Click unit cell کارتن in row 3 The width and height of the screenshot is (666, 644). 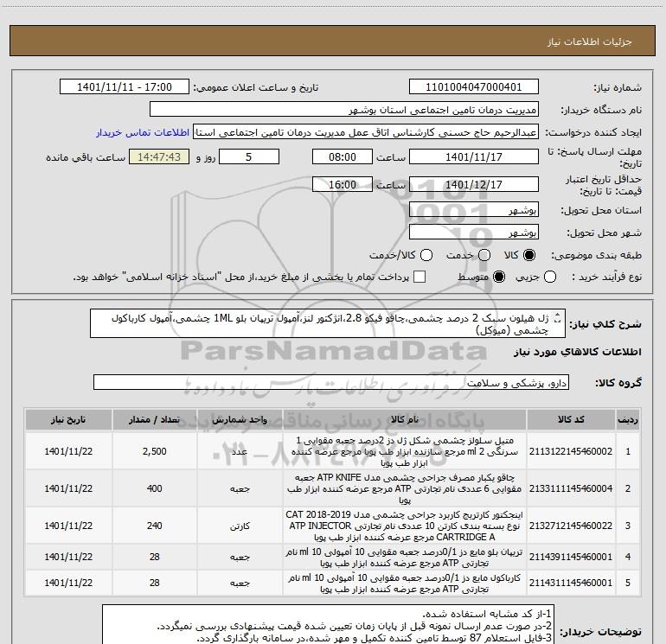tap(240, 526)
